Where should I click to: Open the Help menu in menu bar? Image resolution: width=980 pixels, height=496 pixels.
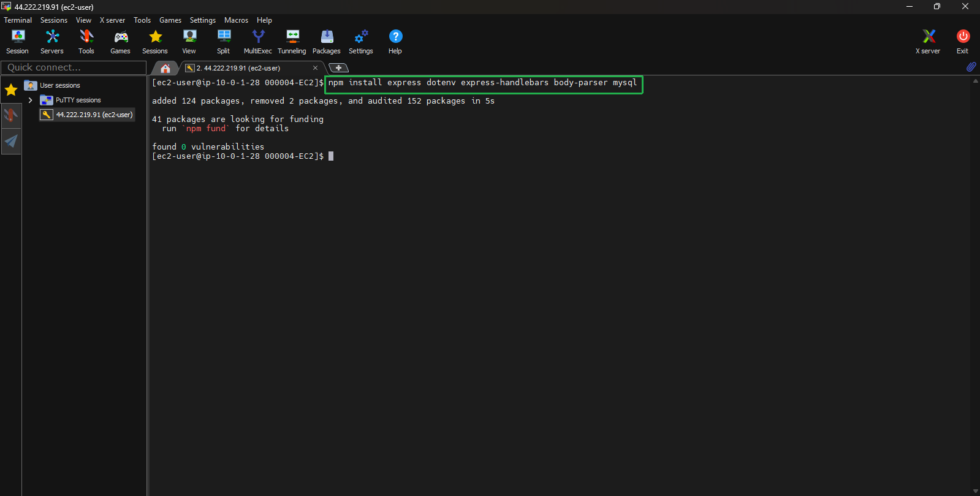coord(264,20)
